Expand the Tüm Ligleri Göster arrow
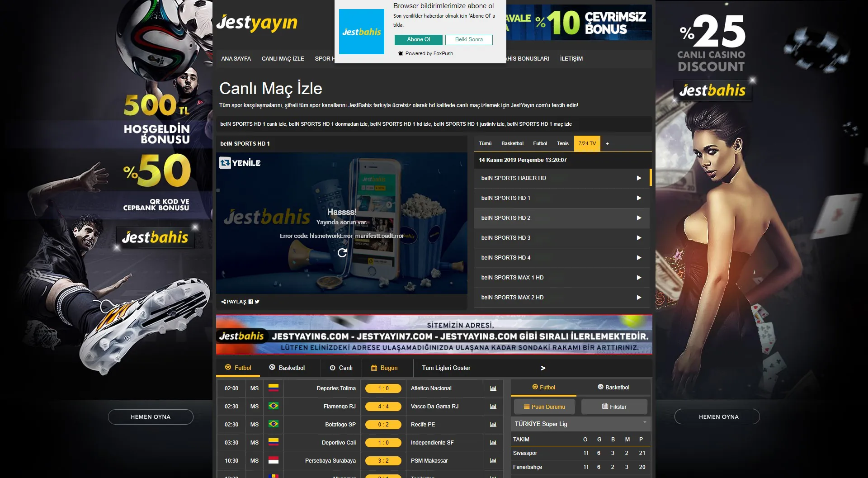Screen dimensions: 868x478 [542, 368]
